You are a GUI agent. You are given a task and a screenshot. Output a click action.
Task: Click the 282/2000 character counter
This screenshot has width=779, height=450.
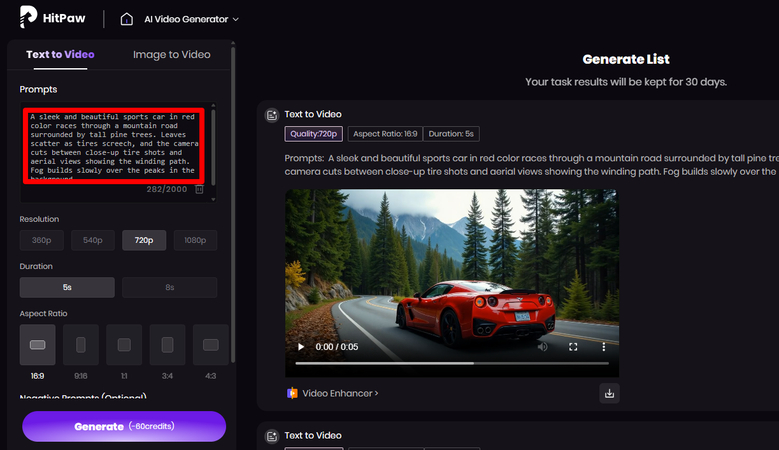tap(167, 189)
